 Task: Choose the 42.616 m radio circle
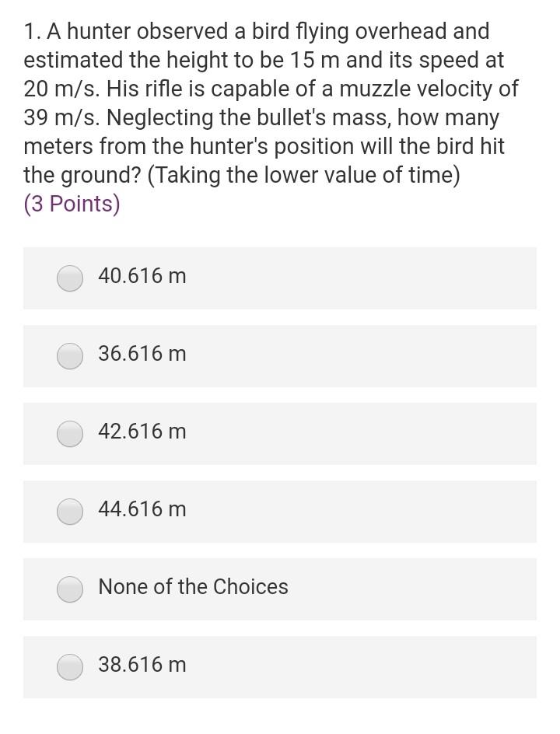click(70, 434)
